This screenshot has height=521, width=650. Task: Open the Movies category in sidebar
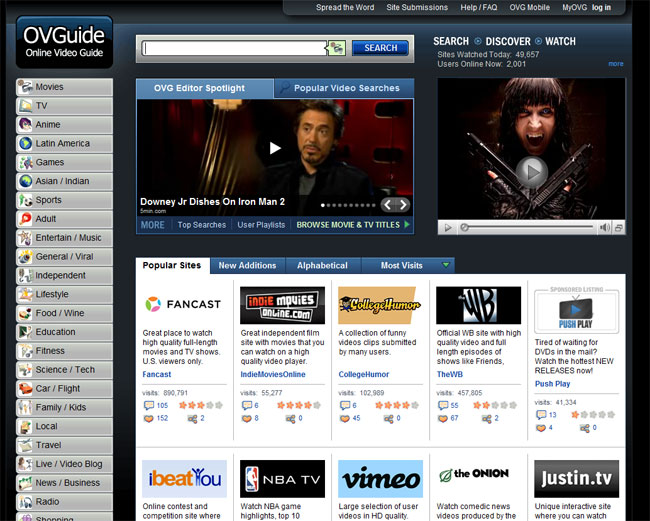click(64, 87)
